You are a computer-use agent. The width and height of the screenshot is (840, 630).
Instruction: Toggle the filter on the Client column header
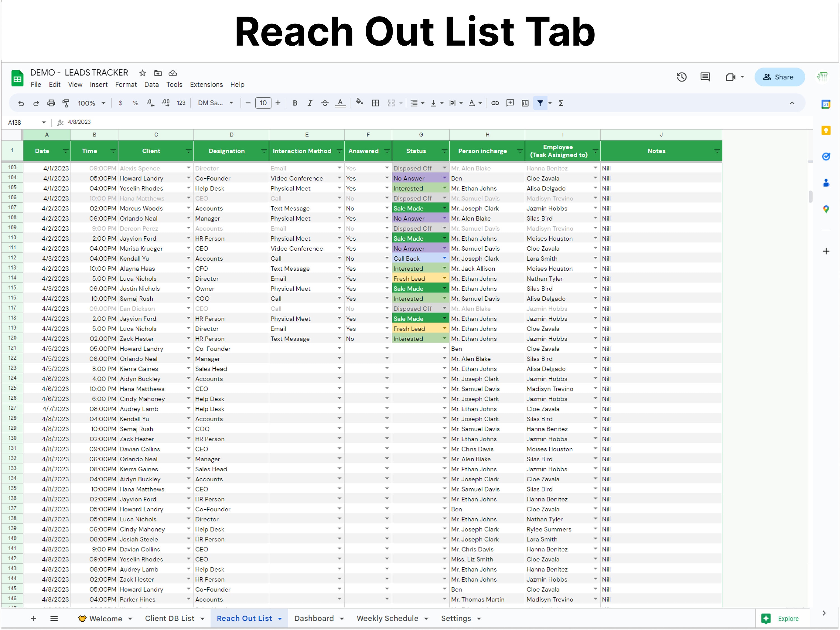(x=188, y=151)
